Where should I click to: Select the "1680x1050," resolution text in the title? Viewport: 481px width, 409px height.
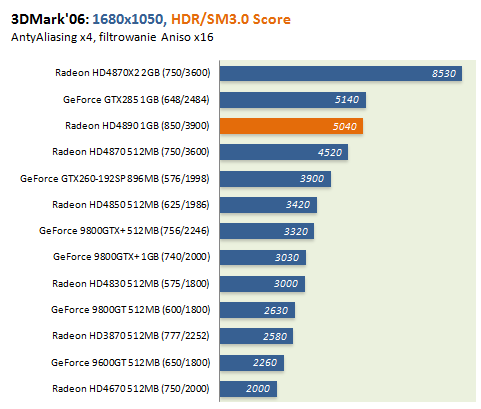(x=130, y=19)
